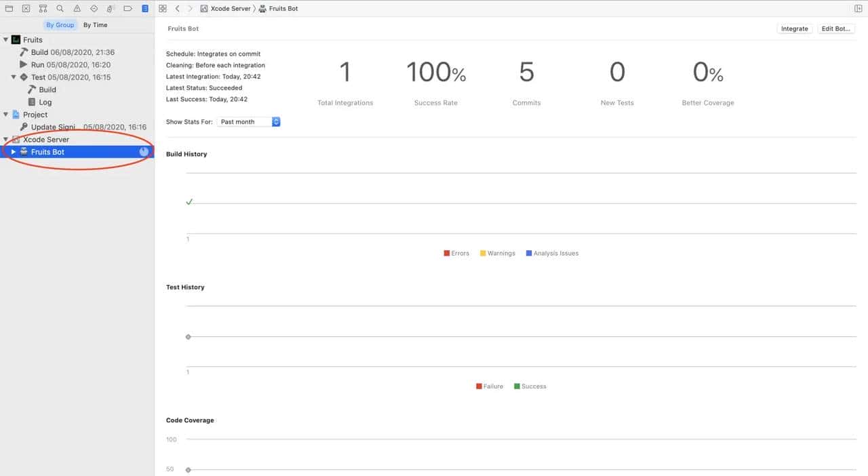Click the related items grid icon
The image size is (868, 476).
click(x=163, y=9)
